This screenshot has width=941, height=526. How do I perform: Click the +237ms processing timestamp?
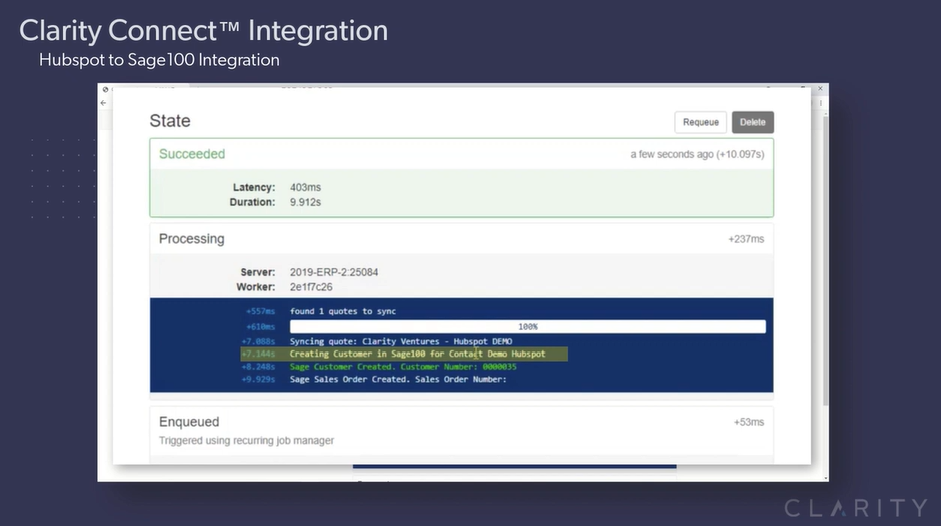click(746, 239)
